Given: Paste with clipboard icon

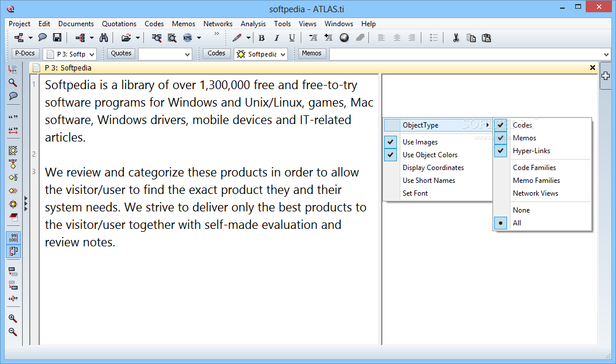Looking at the screenshot, I should pos(487,38).
